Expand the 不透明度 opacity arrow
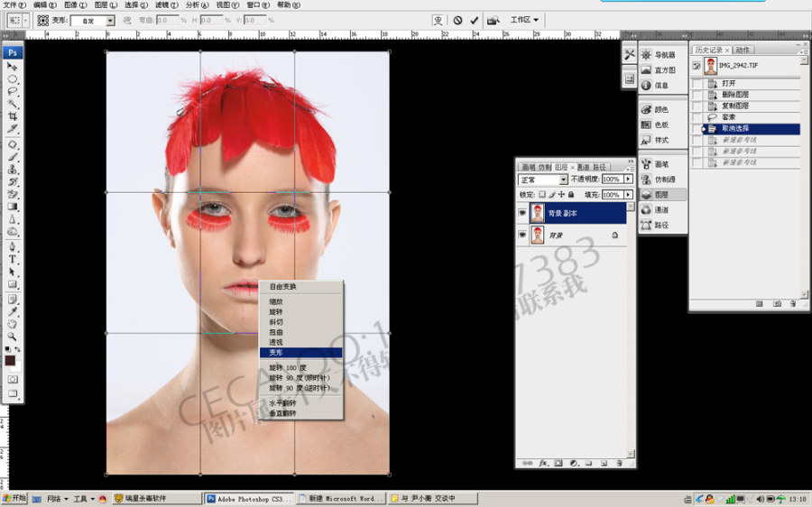The height and width of the screenshot is (507, 812). point(628,179)
